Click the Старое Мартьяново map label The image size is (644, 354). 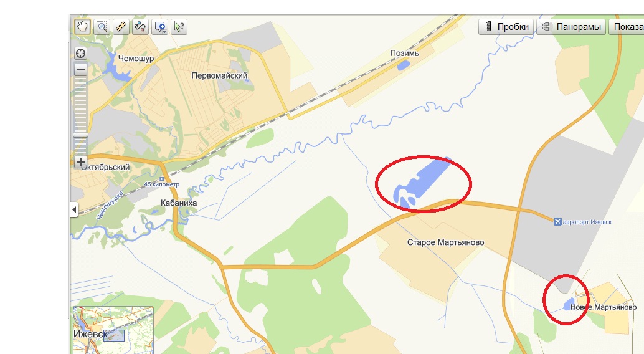pos(445,242)
